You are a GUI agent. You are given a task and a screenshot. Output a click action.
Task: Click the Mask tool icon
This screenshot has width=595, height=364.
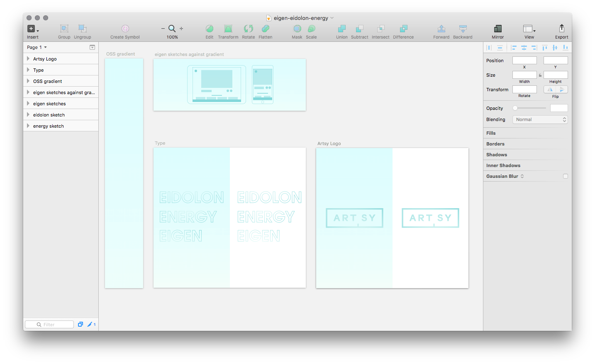pos(297,29)
